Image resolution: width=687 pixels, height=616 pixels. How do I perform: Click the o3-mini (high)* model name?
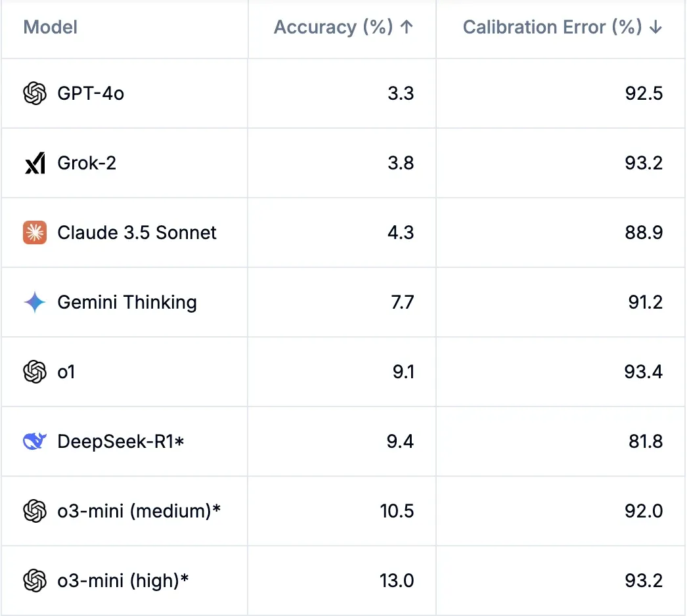[123, 581]
